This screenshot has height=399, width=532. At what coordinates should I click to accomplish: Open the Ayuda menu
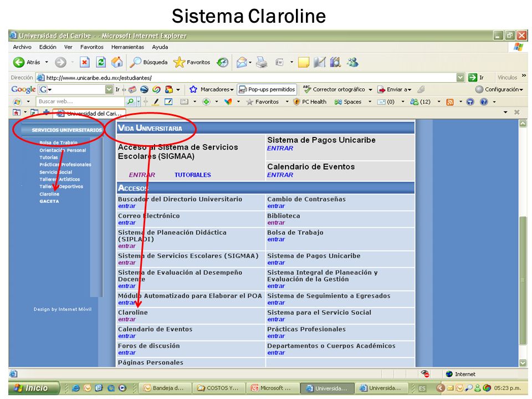[x=160, y=47]
